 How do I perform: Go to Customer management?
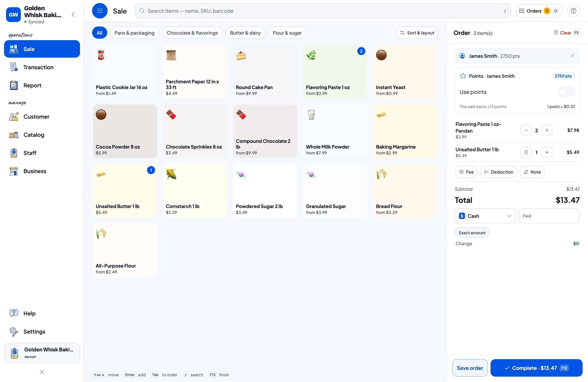click(42, 117)
